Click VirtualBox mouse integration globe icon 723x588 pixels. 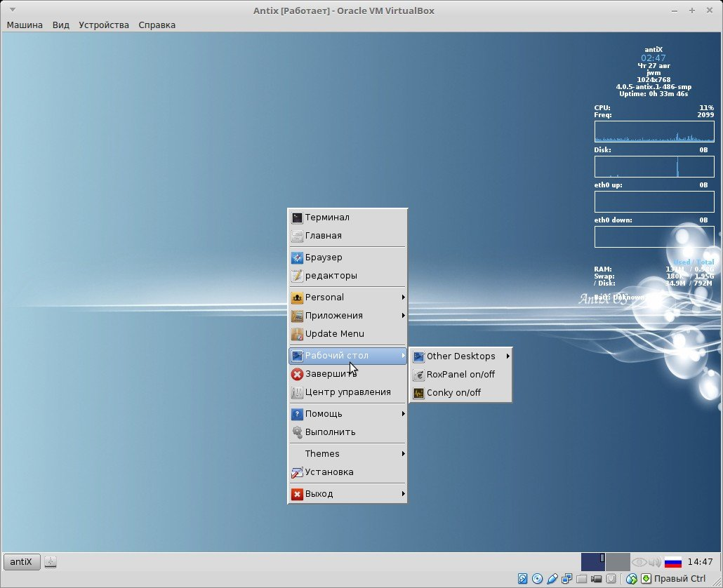pos(631,579)
